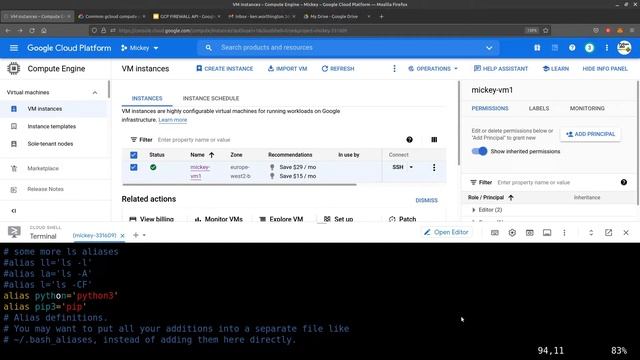Click the gift icon in header
The height and width of the screenshot is (360, 640).
point(537,48)
